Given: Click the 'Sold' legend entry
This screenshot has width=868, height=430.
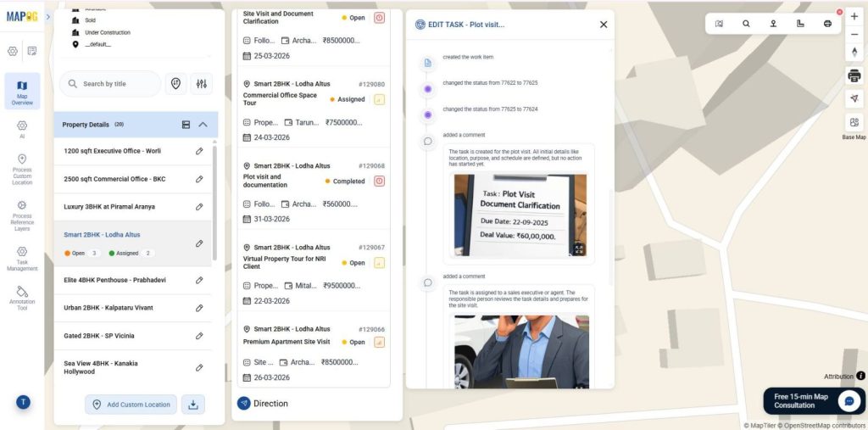Looking at the screenshot, I should click(84, 20).
